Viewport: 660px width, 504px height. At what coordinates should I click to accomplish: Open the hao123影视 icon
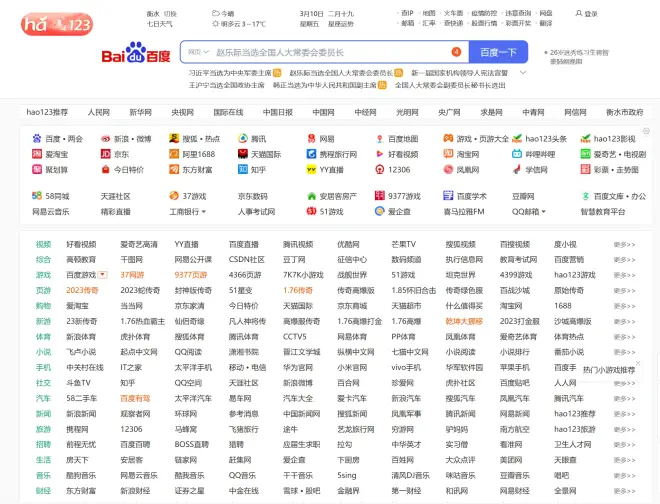pos(585,139)
